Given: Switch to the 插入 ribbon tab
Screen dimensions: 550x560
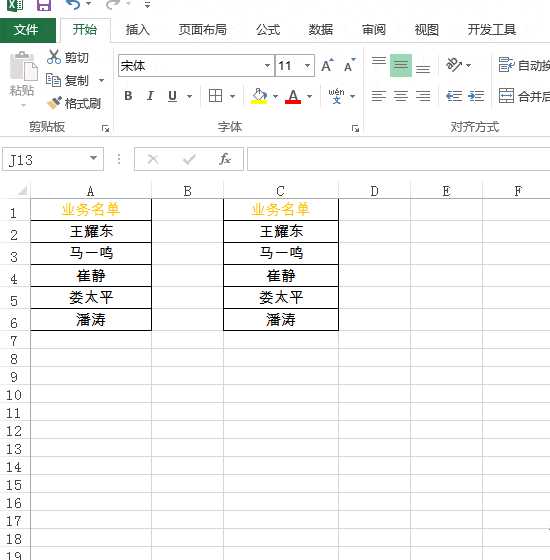Looking at the screenshot, I should [138, 30].
